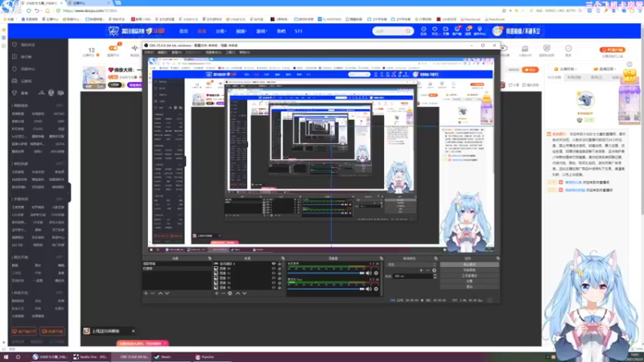Screen dimensions: 644x362
Task: Adjust the first mixer channel volume slider
Action: (x=326, y=273)
